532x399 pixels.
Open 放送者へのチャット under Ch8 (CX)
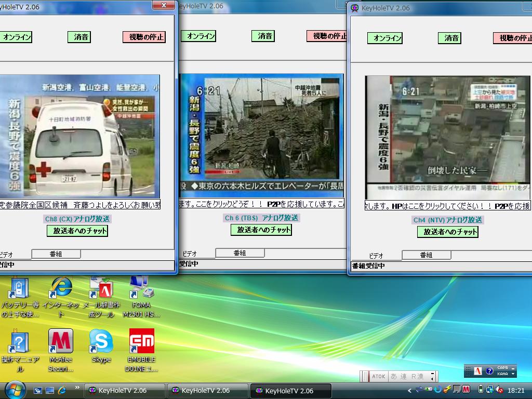[77, 231]
